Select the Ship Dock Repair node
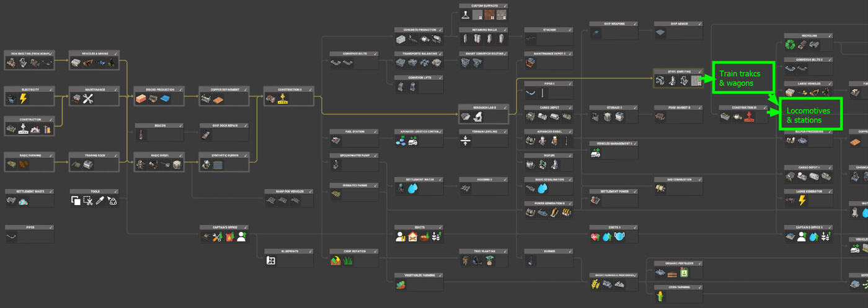This screenshot has height=308, width=868. (224, 132)
